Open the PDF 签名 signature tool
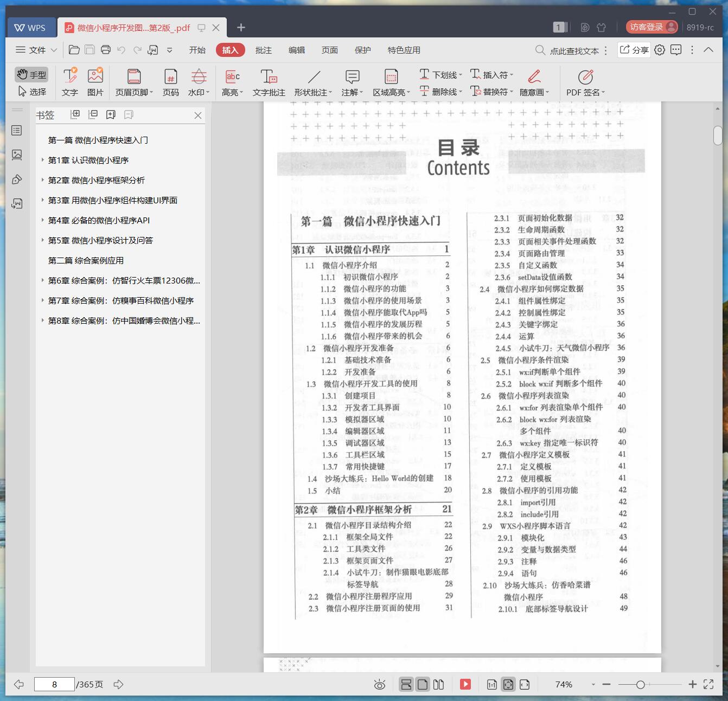Screen dimensions: 728x701 click(x=585, y=82)
